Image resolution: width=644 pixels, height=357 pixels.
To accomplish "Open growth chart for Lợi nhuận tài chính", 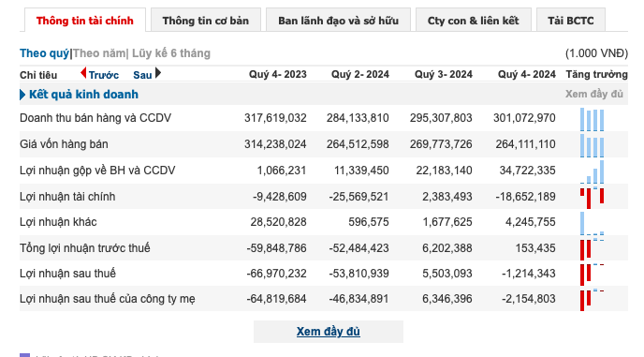I will (592, 198).
